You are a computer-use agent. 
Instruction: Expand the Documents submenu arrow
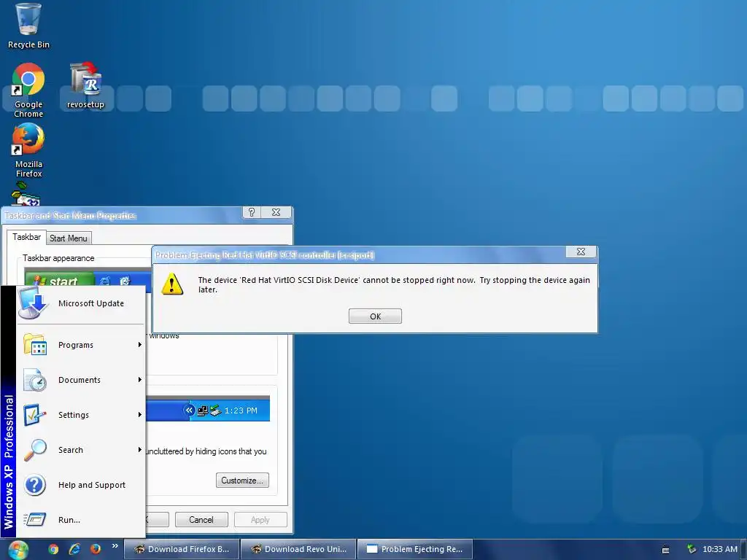pyautogui.click(x=139, y=380)
